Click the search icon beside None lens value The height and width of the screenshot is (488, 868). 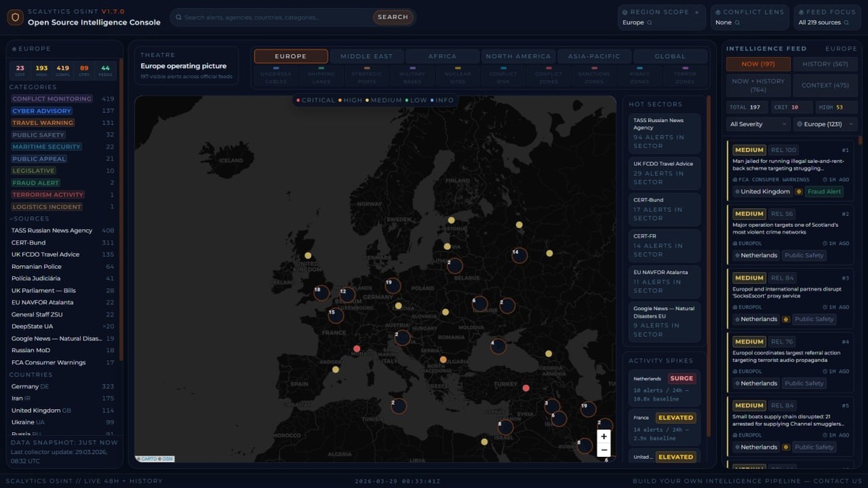pos(738,22)
